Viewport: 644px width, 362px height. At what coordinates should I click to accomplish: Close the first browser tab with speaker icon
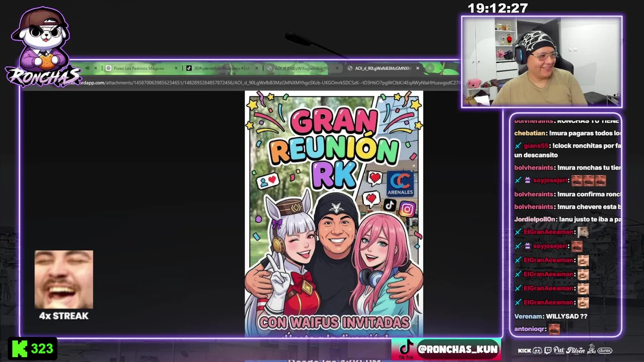[96, 68]
